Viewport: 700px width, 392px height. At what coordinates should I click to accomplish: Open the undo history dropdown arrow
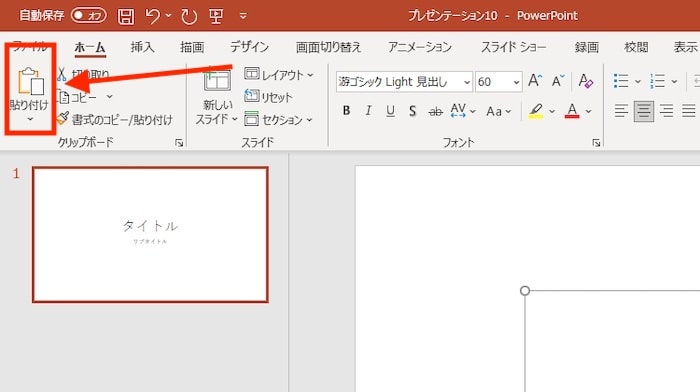click(x=168, y=16)
